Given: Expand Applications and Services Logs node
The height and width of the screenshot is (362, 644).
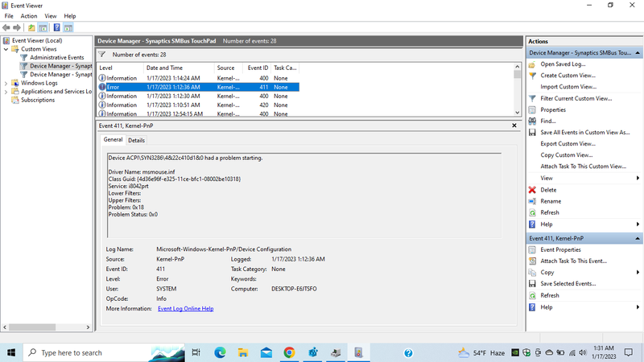Looking at the screenshot, I should [6, 92].
